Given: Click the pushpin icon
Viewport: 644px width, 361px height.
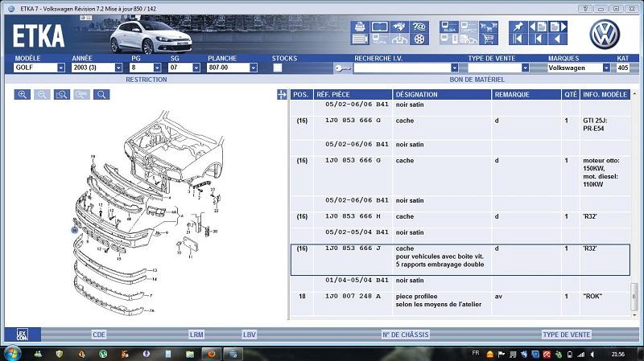Looking at the screenshot, I should pos(518,27).
